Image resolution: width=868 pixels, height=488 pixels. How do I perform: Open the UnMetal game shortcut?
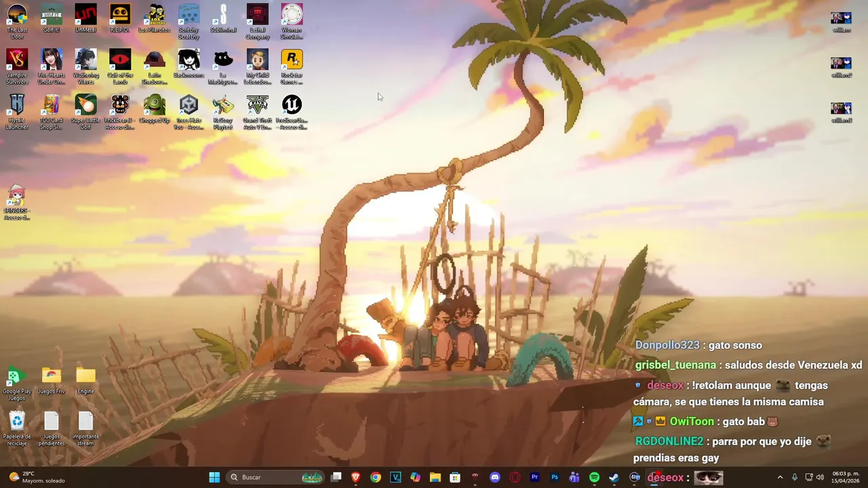[x=85, y=19]
